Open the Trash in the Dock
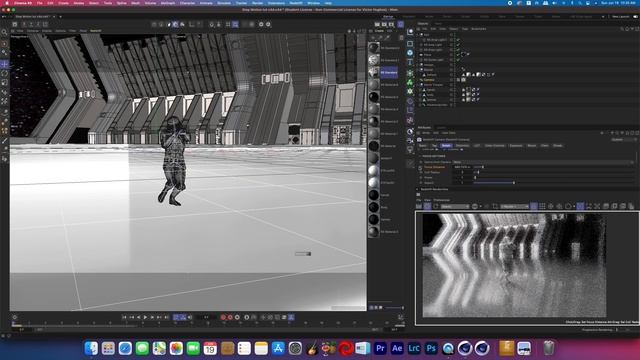Image resolution: width=640 pixels, height=360 pixels. click(549, 348)
